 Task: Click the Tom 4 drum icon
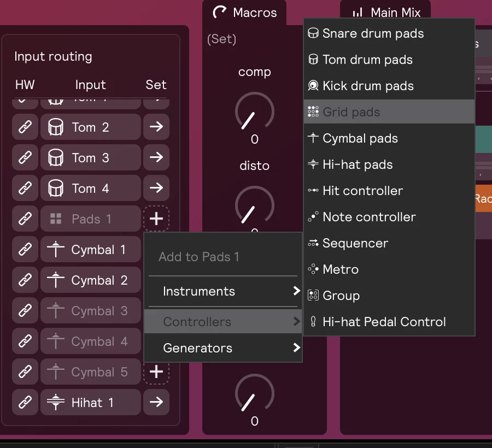(x=56, y=188)
